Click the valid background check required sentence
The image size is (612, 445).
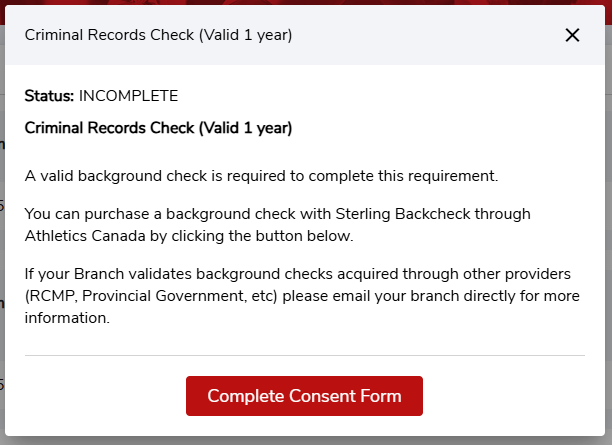(261, 176)
